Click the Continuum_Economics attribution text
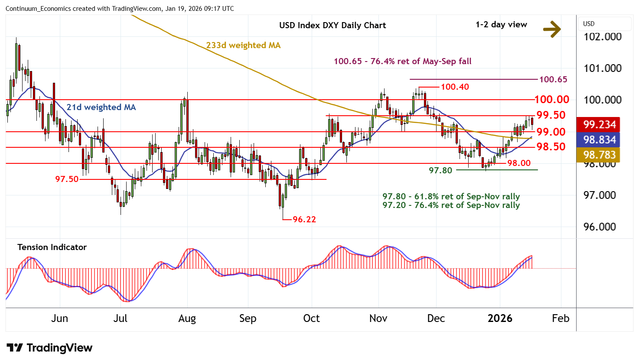Screen dimensions: 639x364 click(x=119, y=9)
